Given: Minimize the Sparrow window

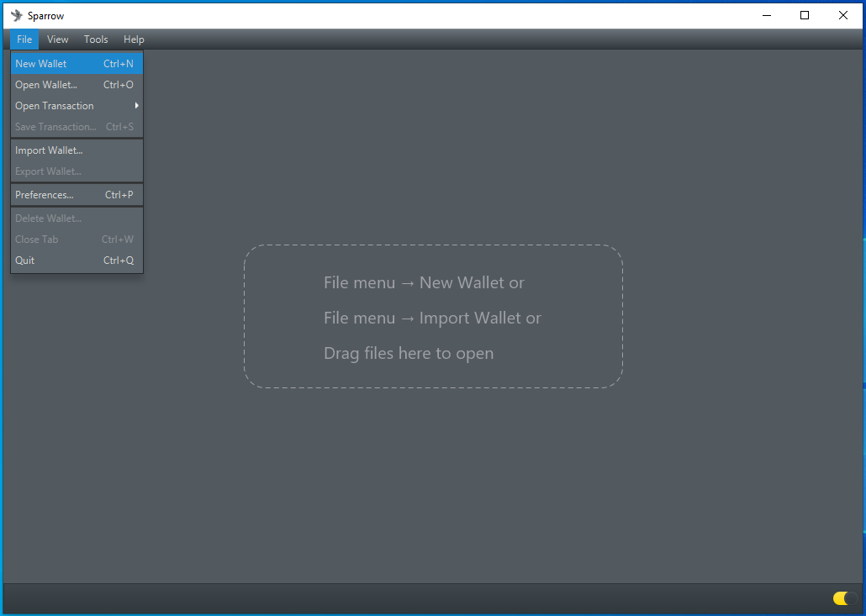Looking at the screenshot, I should [767, 15].
